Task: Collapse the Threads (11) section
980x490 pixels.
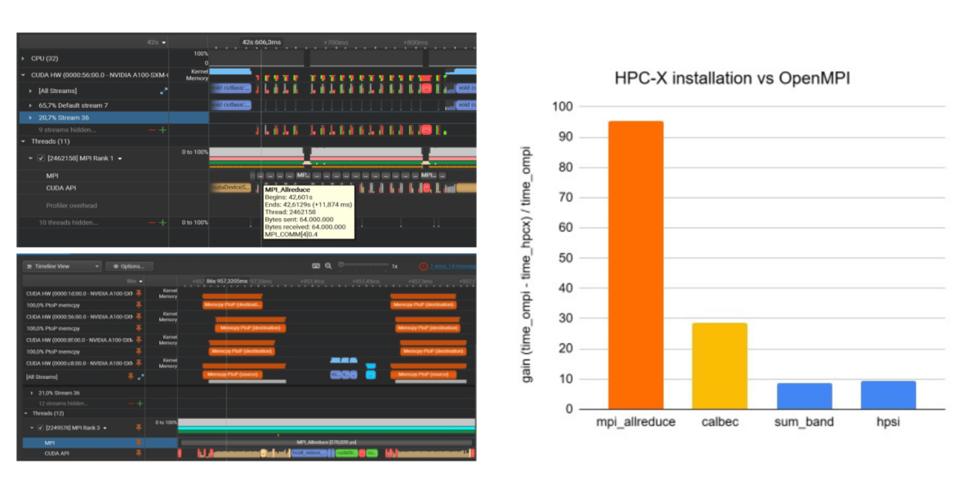Action: tap(23, 141)
